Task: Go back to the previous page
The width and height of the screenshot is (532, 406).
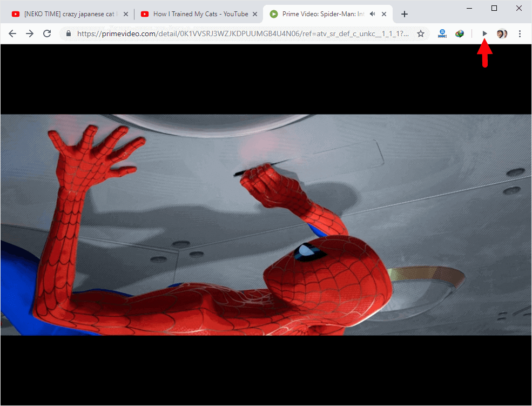Action: pos(12,34)
